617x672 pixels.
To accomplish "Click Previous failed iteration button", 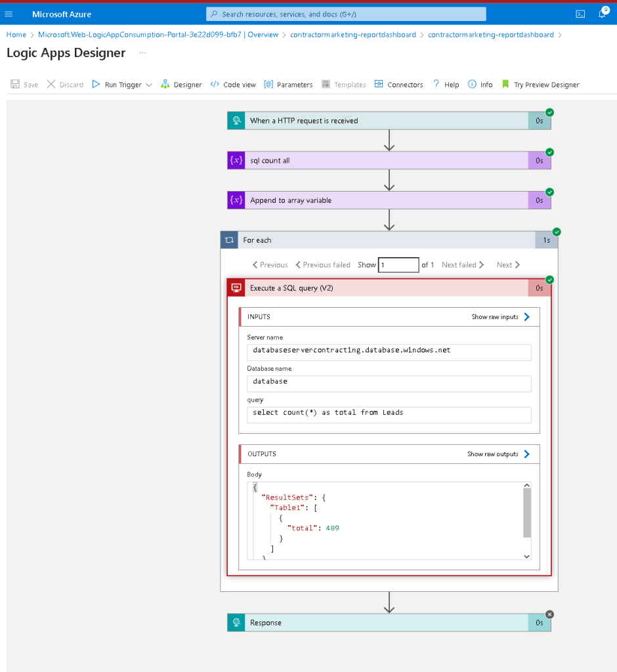I will [323, 265].
